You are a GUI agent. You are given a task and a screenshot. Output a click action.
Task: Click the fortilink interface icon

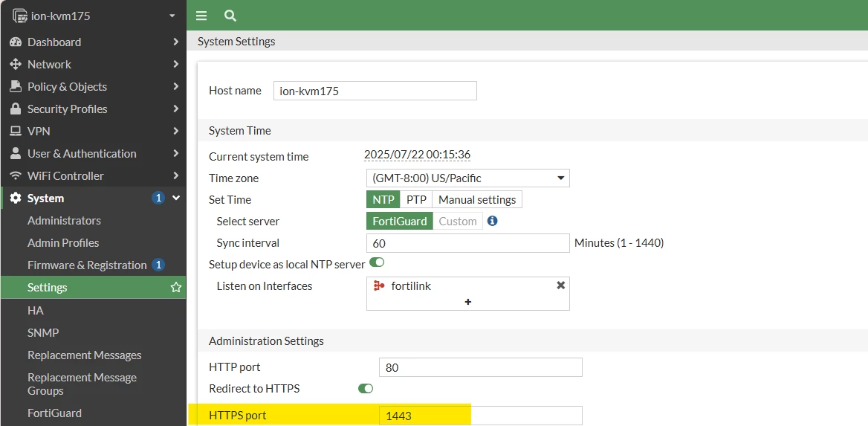coord(379,285)
